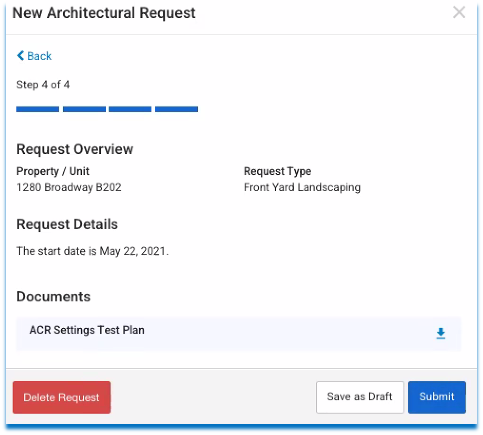Open the ACR Settings Test Plan row
Viewport: 483px width, 435px height.
(x=239, y=334)
